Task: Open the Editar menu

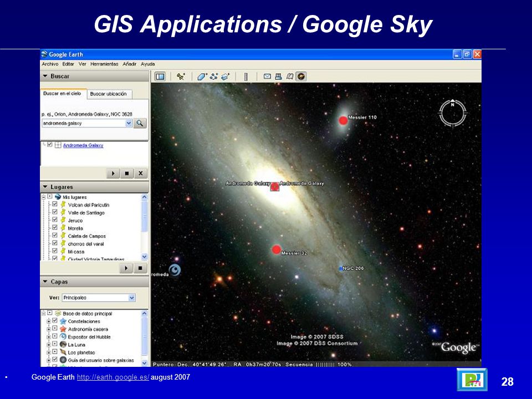Action: tap(68, 64)
